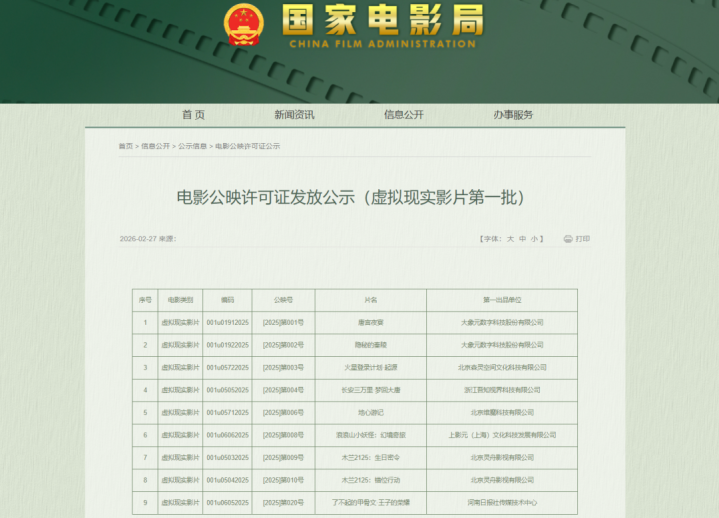Open the 办事服务 navigation tab

click(513, 115)
